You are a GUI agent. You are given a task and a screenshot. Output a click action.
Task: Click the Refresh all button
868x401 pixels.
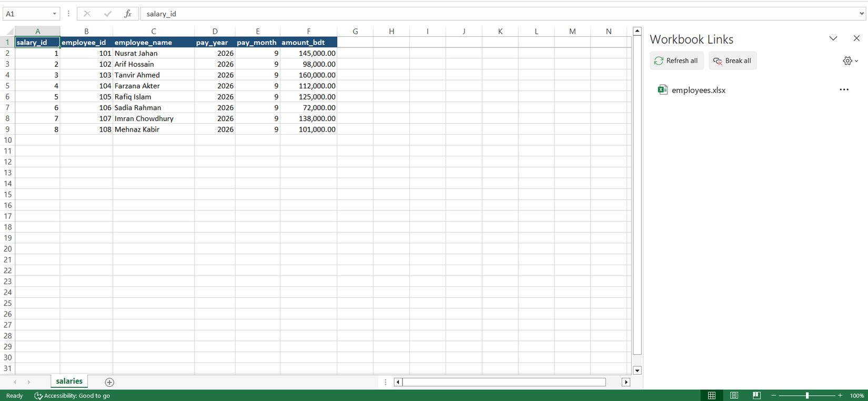point(677,61)
